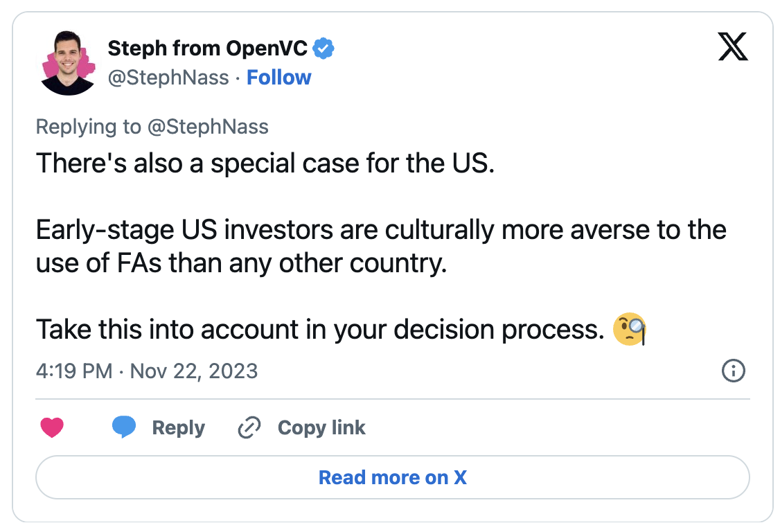The width and height of the screenshot is (780, 532).
Task: Click the chain link copy icon
Action: click(x=249, y=428)
